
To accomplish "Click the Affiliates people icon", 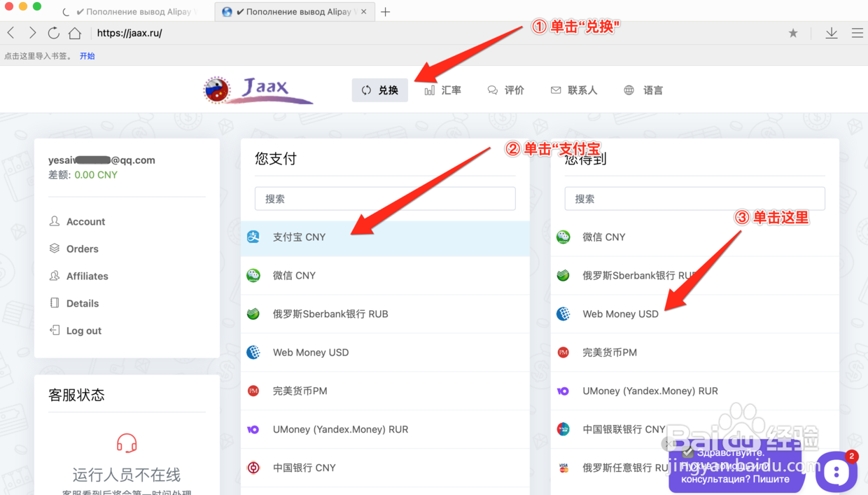I will [x=55, y=276].
